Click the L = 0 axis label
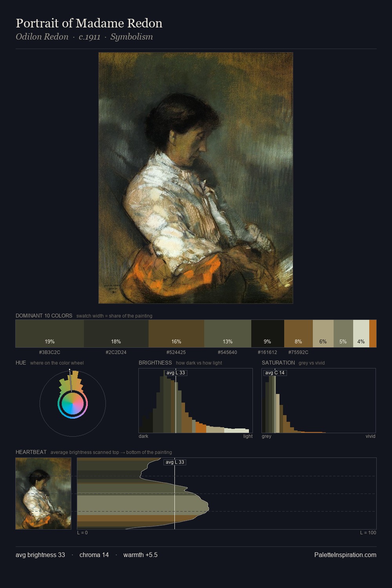The height and width of the screenshot is (588, 392). [82, 532]
